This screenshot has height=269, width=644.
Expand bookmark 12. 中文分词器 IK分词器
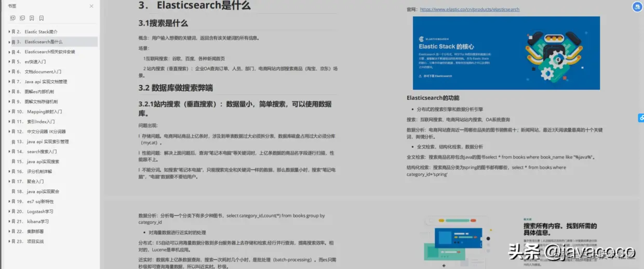(9, 132)
